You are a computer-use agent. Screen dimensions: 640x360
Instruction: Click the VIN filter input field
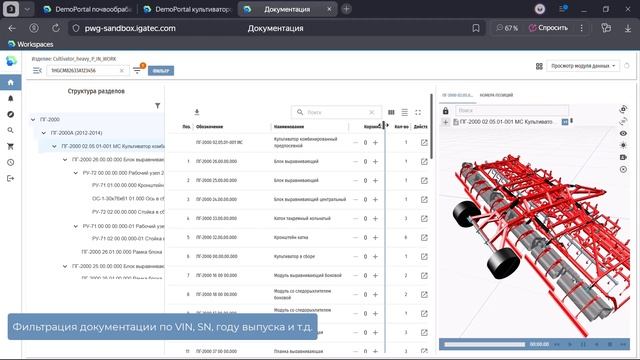pyautogui.click(x=84, y=71)
